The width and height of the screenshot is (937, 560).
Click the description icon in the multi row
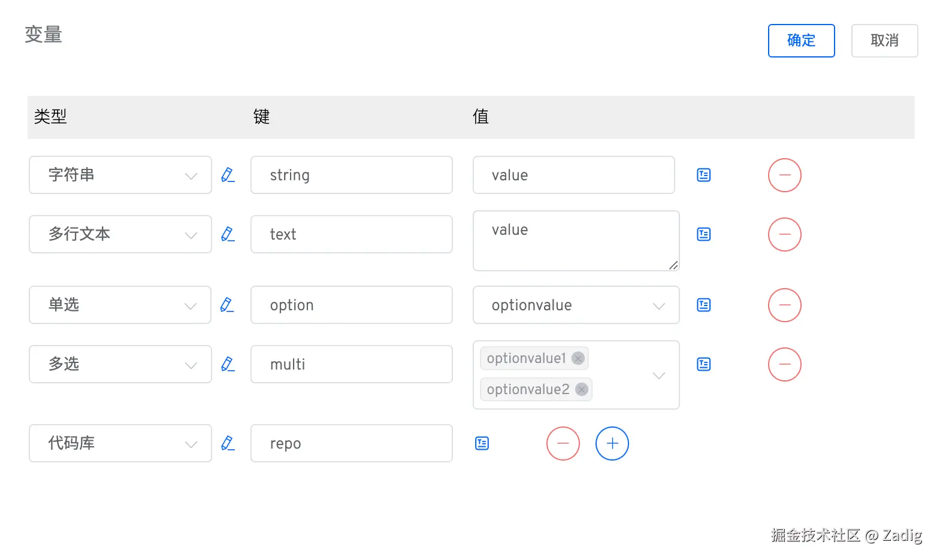click(704, 364)
